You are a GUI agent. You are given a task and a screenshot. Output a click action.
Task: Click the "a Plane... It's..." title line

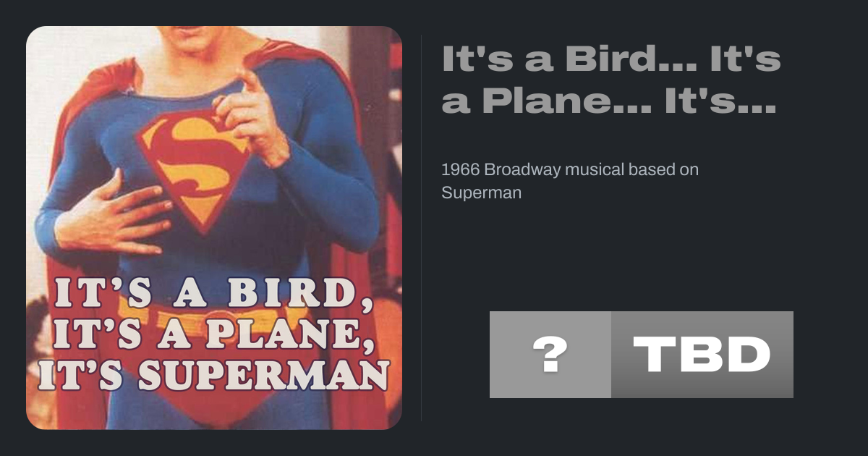608,102
